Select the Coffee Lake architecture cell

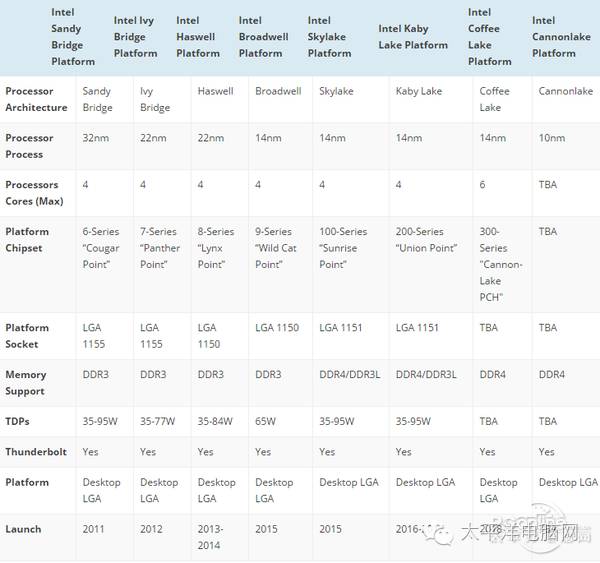click(494, 100)
